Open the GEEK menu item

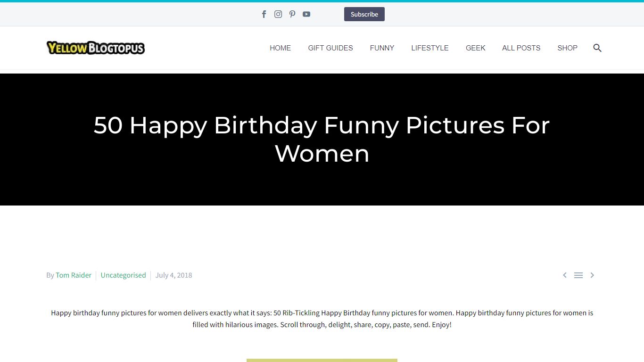point(475,48)
